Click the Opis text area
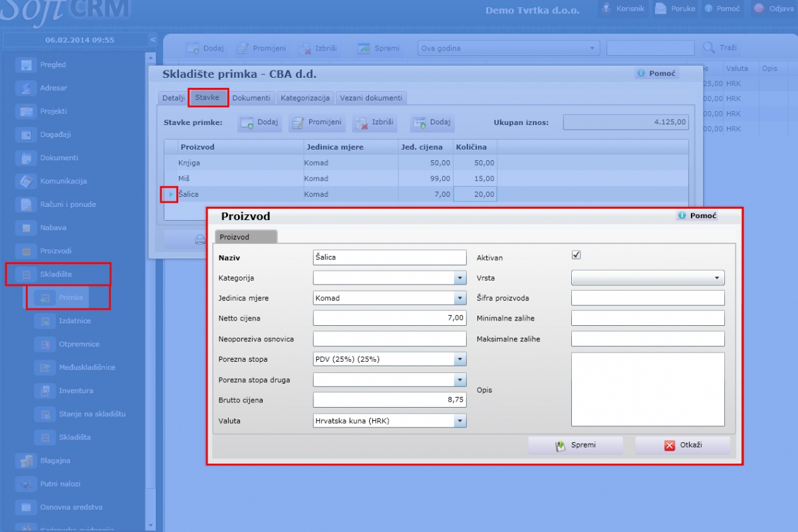 tap(648, 390)
